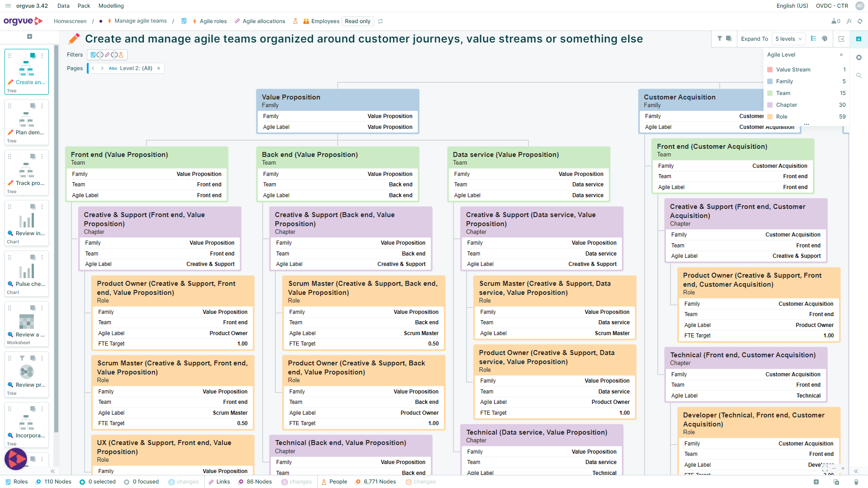Click the circle node panel icon
The width and height of the screenshot is (868, 488).
(x=859, y=57)
